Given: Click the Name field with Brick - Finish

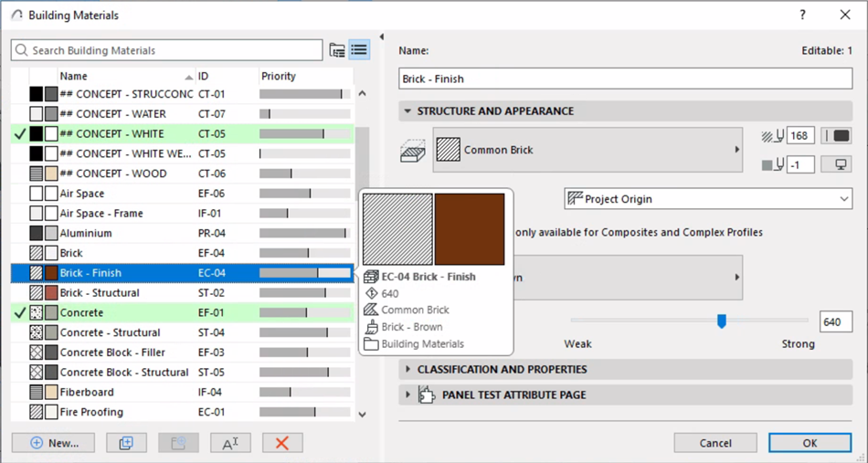Looking at the screenshot, I should 626,79.
